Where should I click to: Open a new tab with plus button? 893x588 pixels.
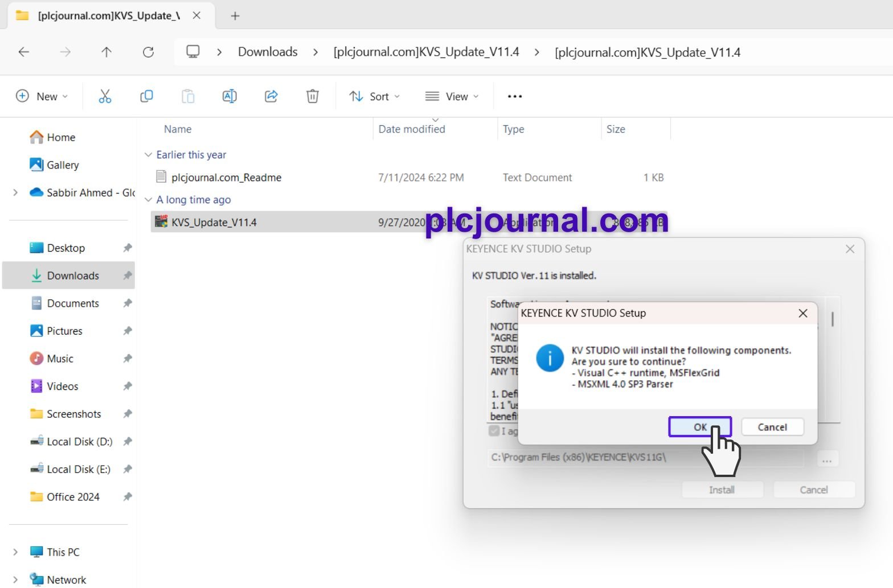tap(235, 16)
